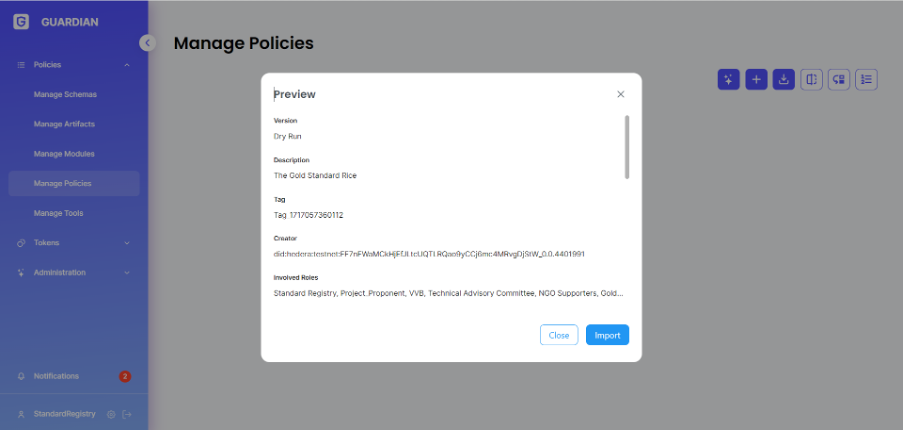Click the sparkle AI wizard toolbar icon
This screenshot has height=430, width=904.
(729, 79)
